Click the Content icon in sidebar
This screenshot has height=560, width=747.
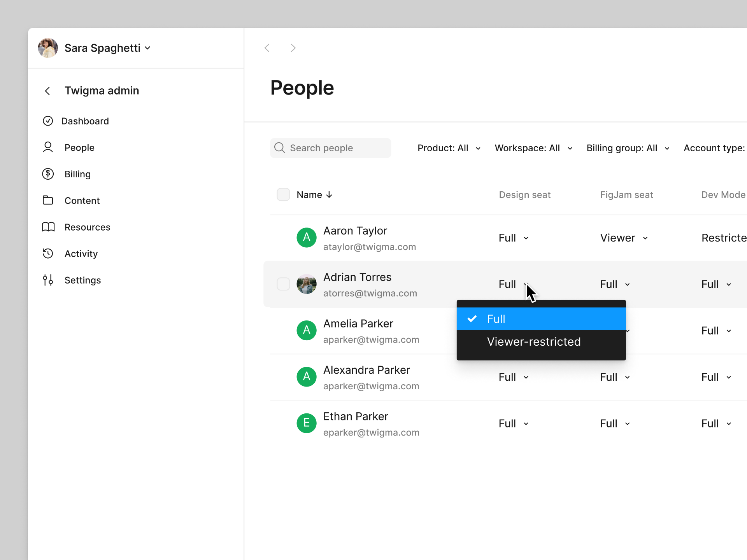[x=48, y=200]
